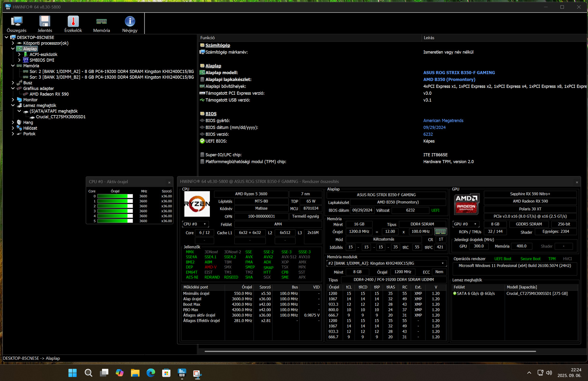Click the volume tray icon
The height and width of the screenshot is (381, 588).
[549, 373]
